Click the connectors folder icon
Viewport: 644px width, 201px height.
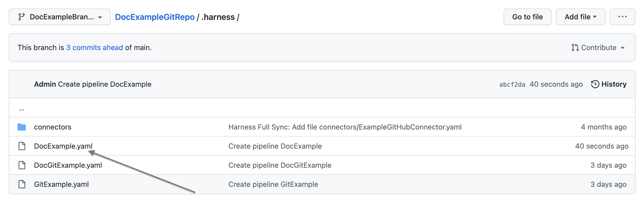click(x=22, y=127)
